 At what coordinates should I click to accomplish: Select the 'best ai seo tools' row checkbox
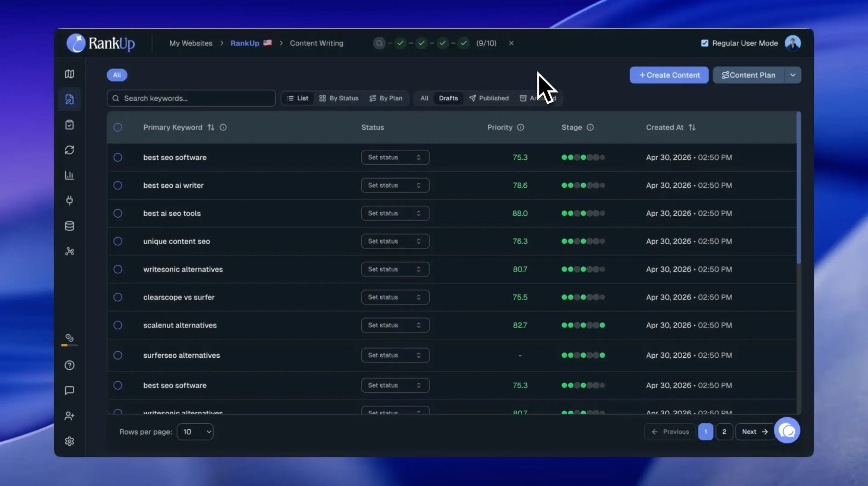click(x=118, y=213)
